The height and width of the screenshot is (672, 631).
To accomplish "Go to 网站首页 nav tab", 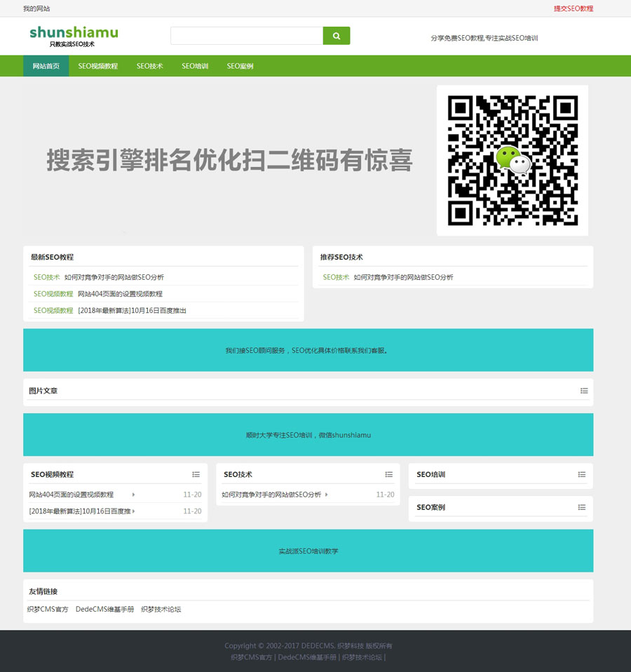I will (x=46, y=66).
